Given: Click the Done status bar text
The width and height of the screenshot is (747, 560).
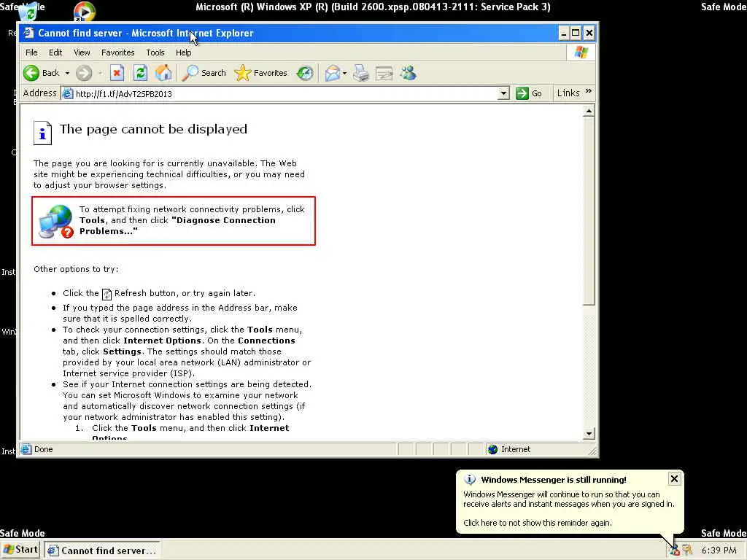Looking at the screenshot, I should click(43, 449).
